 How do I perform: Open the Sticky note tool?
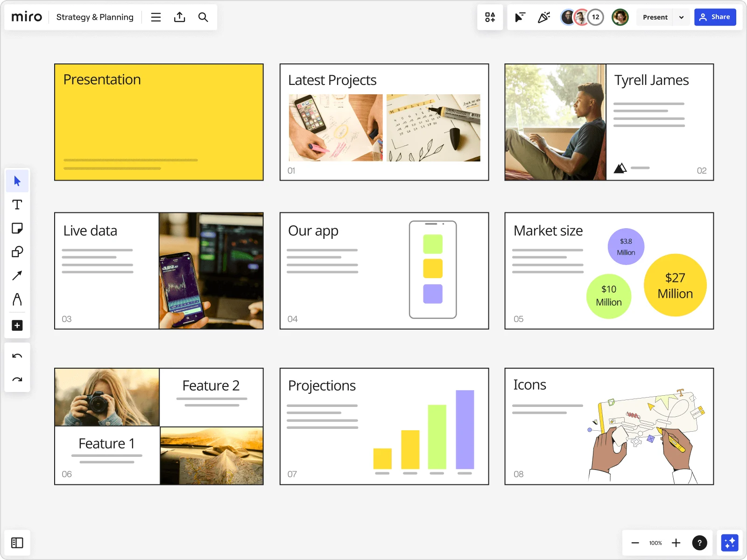(17, 228)
